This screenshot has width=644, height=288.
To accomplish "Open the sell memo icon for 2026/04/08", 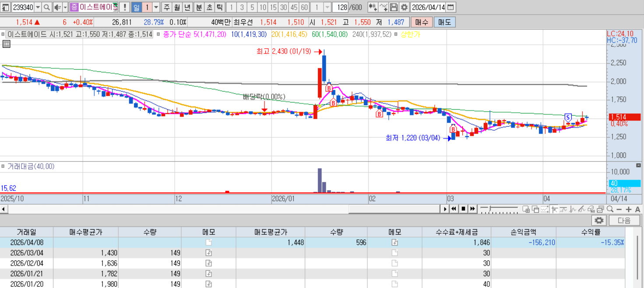I will (394, 242).
